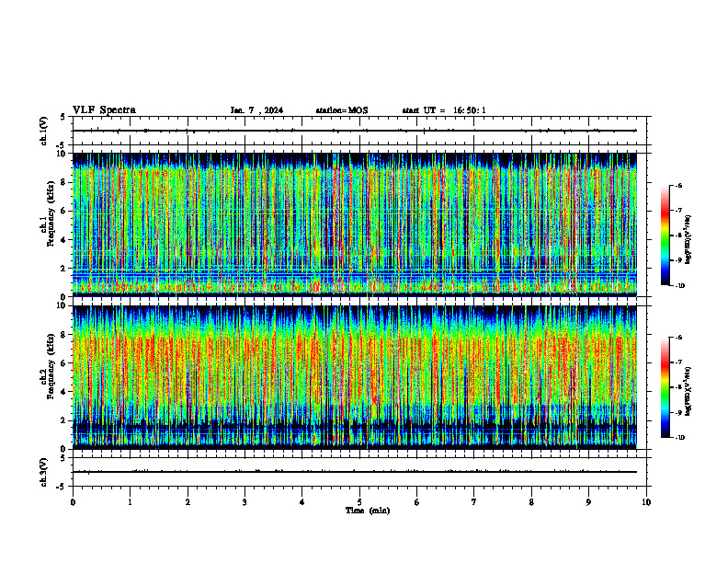Click the ch.1 colorbar log(PSD) label
The image size is (728, 563).
tap(688, 239)
